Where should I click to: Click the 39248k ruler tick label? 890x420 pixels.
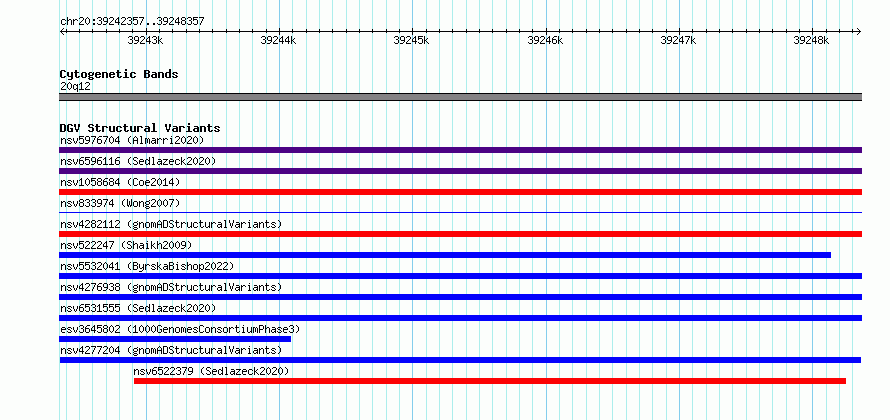coord(811,41)
